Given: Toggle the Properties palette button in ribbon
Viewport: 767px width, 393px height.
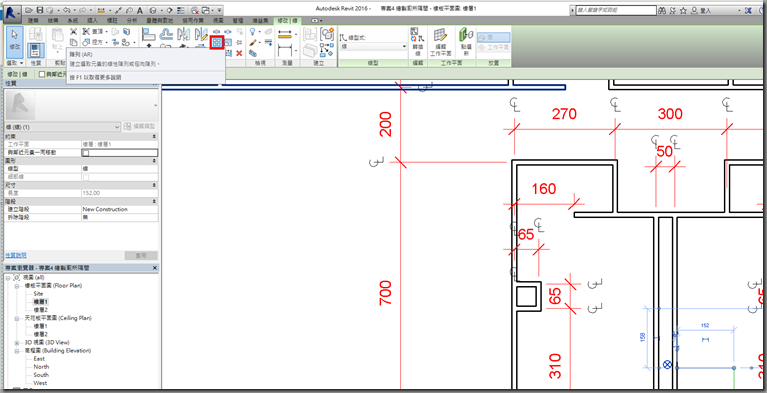Looking at the screenshot, I should [x=35, y=49].
